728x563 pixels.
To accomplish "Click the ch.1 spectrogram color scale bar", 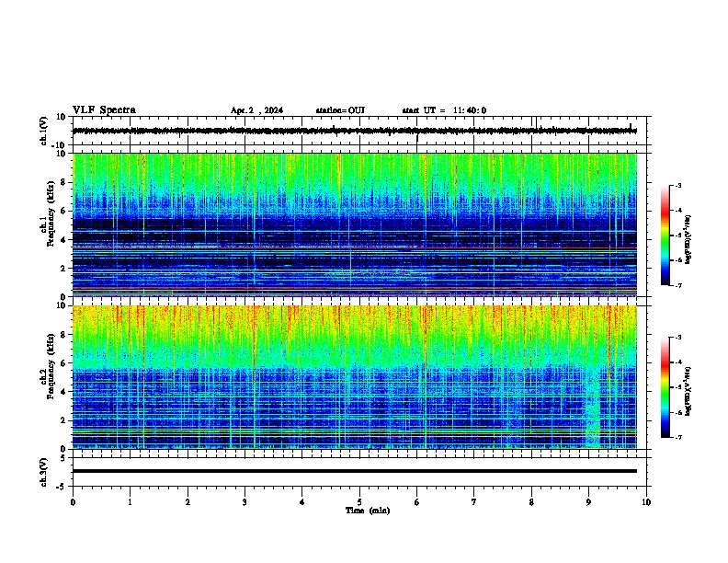I will coord(665,236).
